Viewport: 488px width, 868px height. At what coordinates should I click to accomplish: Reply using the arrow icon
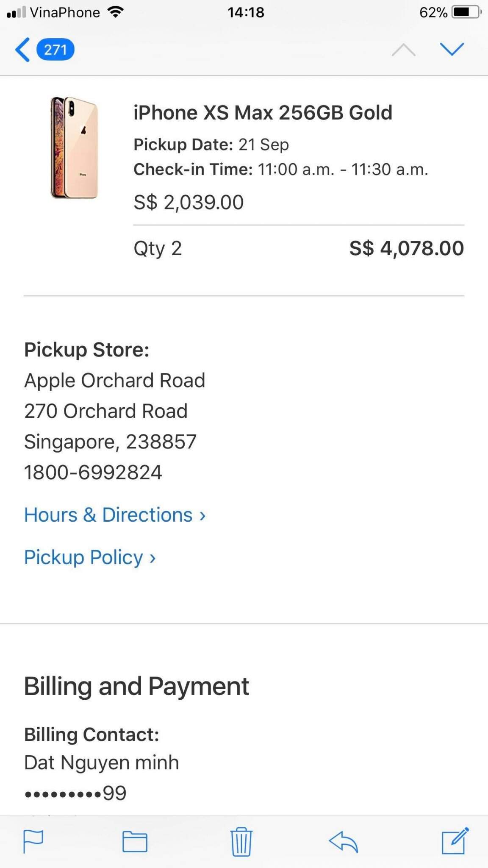(x=343, y=841)
